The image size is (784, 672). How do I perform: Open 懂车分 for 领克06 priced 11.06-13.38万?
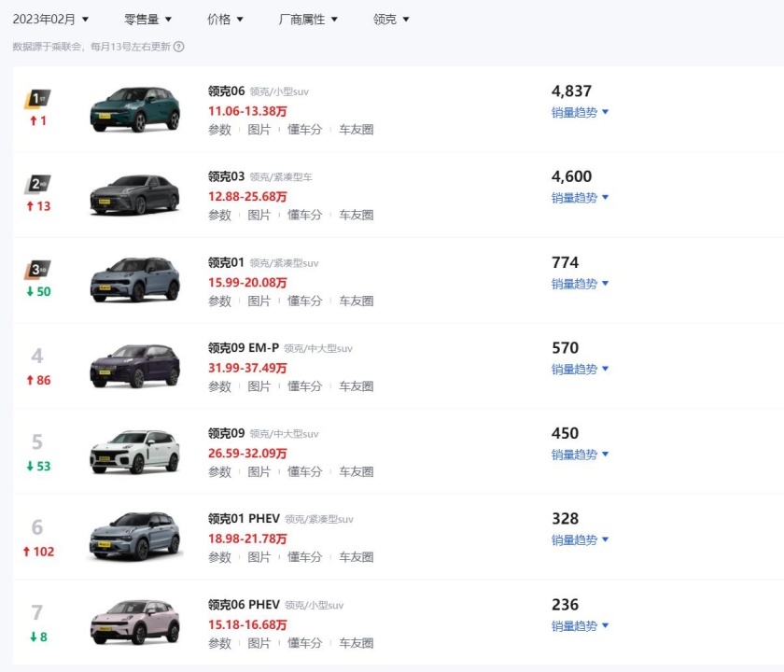click(304, 130)
